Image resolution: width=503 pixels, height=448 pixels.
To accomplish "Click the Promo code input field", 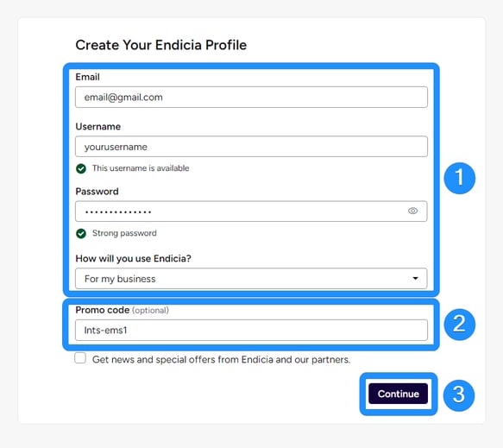I will point(251,330).
